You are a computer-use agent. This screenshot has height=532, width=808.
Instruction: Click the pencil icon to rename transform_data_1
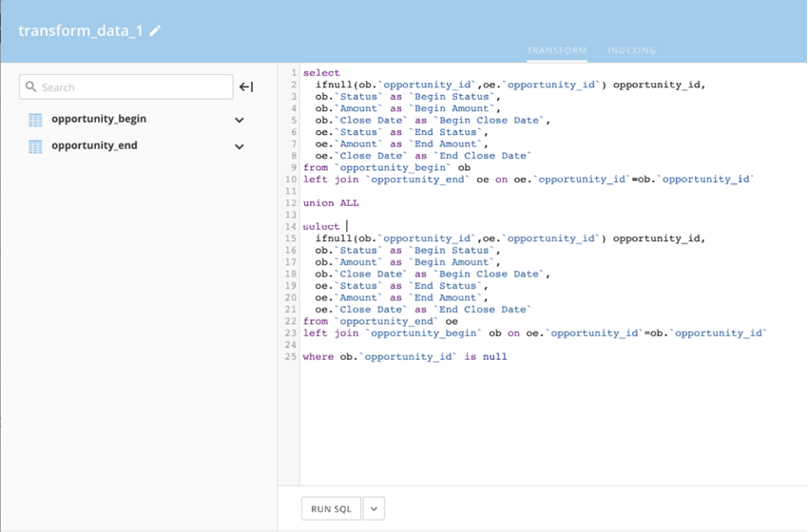point(155,30)
